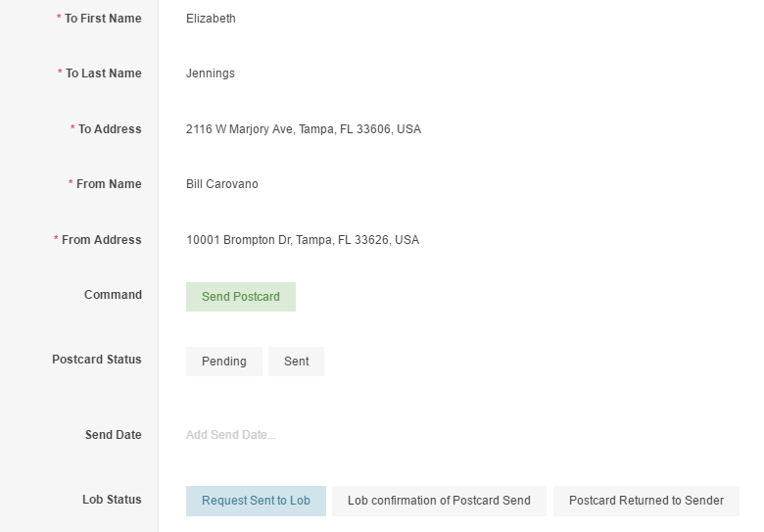Click the From Address value on Brompton Dr
Screen dimensions: 764x532
pyautogui.click(x=303, y=240)
